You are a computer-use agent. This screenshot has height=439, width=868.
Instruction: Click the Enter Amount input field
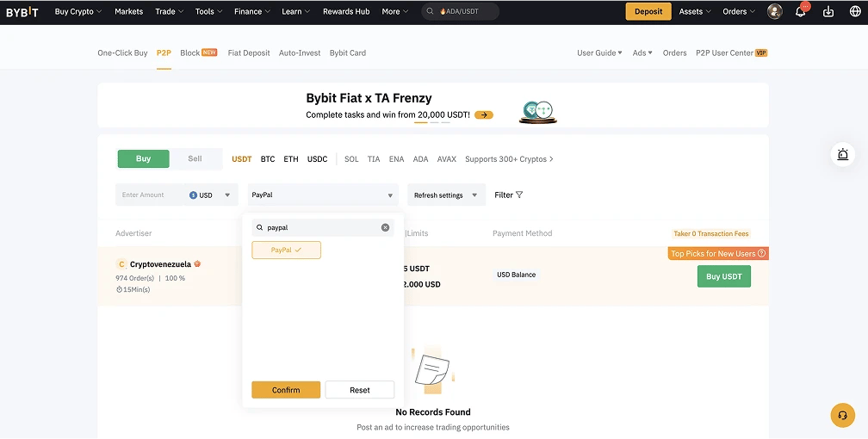(151, 195)
